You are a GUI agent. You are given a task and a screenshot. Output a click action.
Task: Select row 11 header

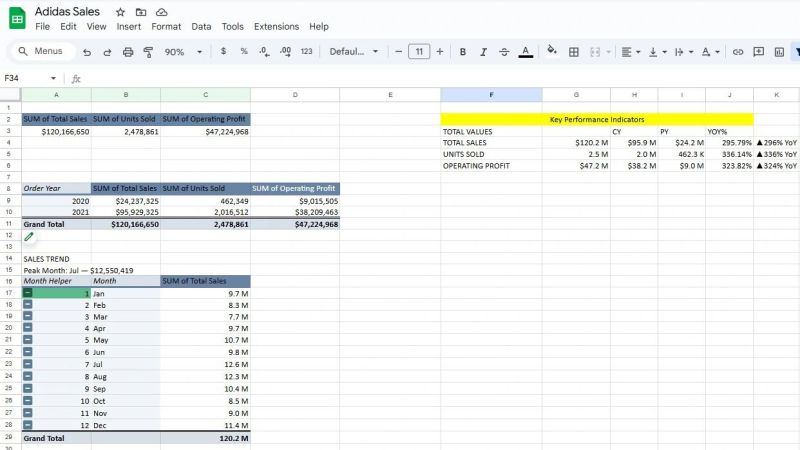click(9, 224)
